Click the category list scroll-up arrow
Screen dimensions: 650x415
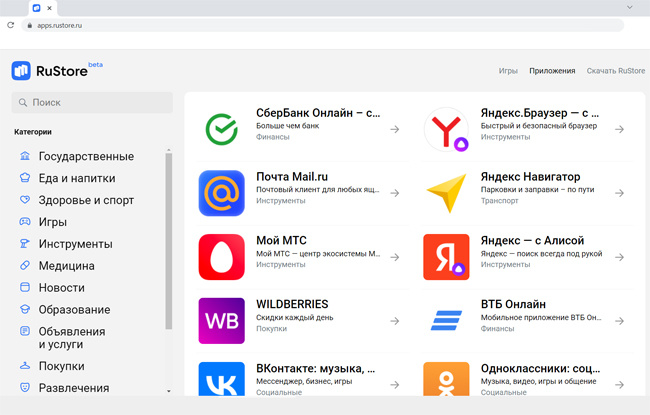click(168, 150)
